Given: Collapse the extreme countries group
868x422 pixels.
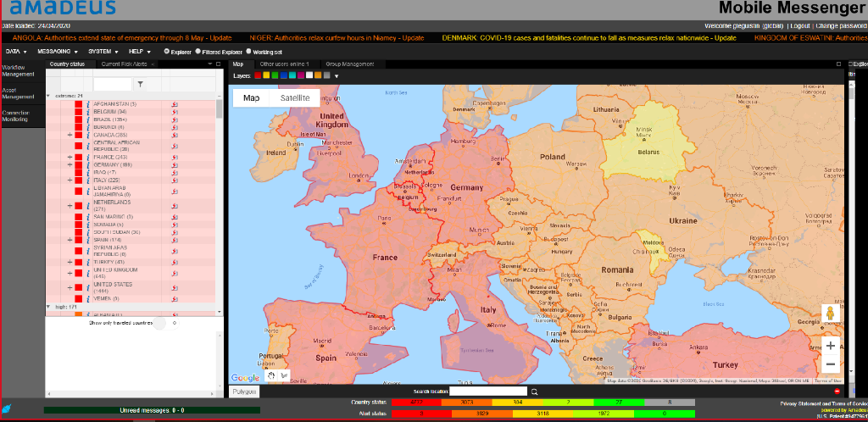Looking at the screenshot, I should click(48, 96).
